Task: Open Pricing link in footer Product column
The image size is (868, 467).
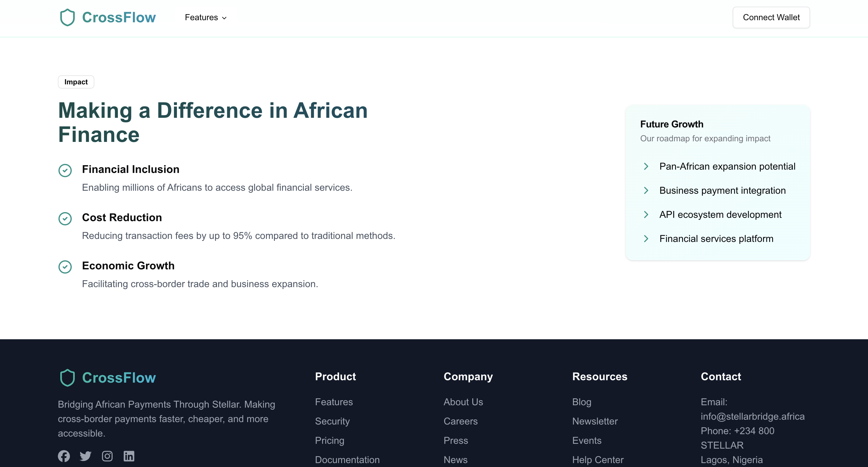Action: 329,440
